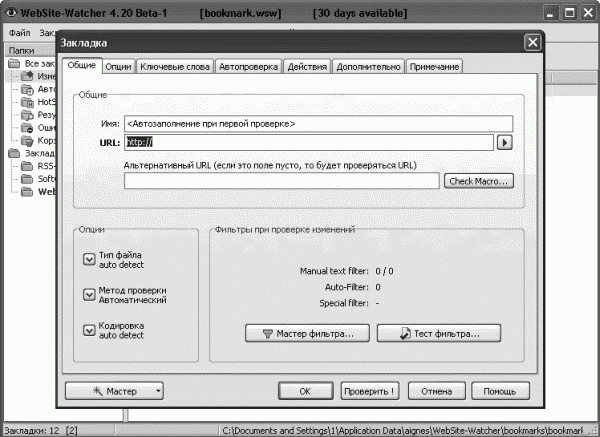Open the Кодировка auto detect dropdown
This screenshot has height=437, width=600.
(89, 330)
